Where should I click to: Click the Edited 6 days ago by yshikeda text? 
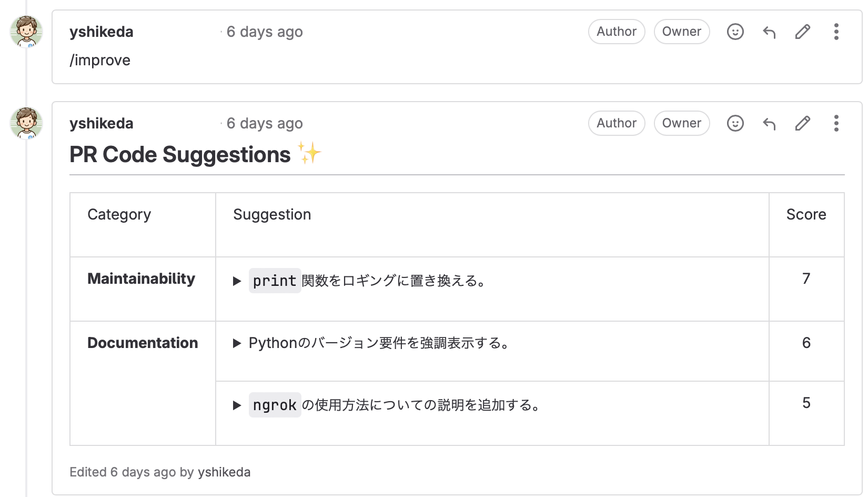(x=160, y=472)
